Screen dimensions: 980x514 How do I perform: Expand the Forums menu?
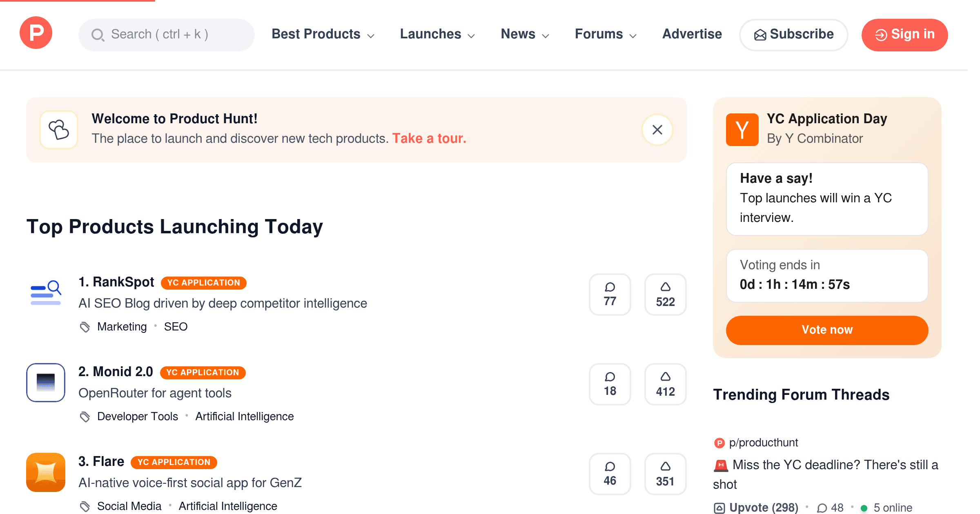606,34
